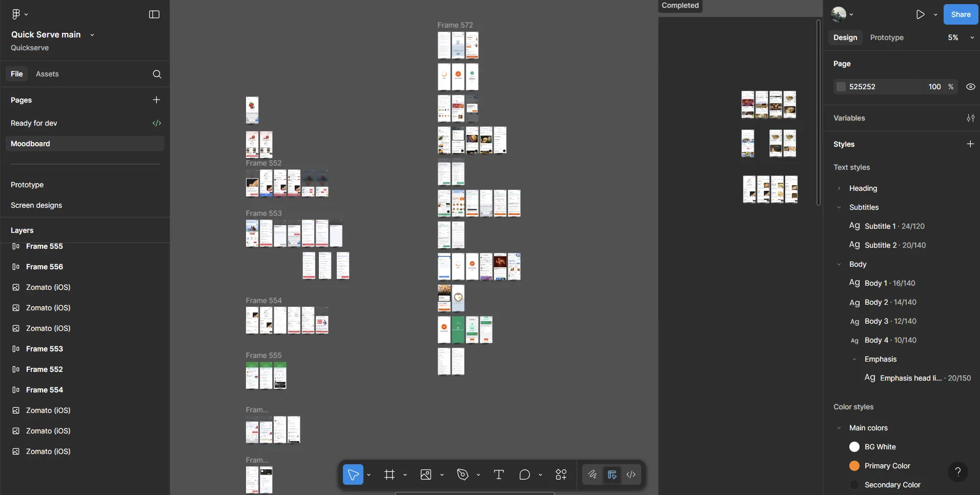Image resolution: width=980 pixels, height=495 pixels.
Task: Select the image placement tool in toolbar
Action: click(x=426, y=474)
